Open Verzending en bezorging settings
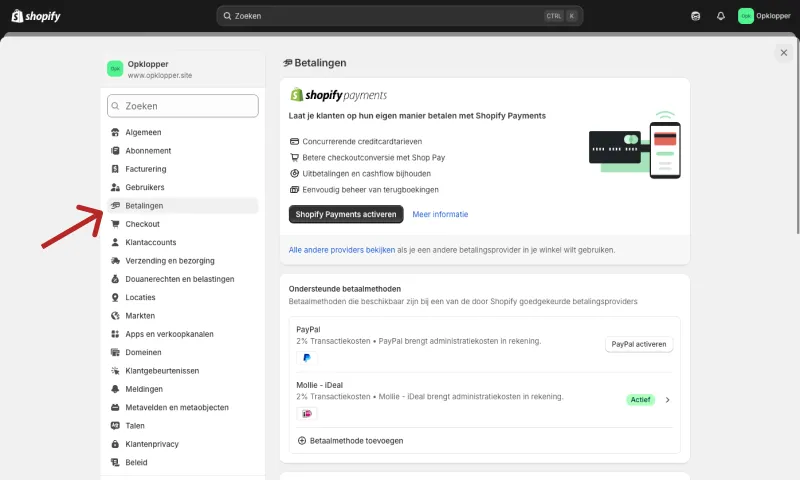Image resolution: width=800 pixels, height=480 pixels. coord(183,261)
